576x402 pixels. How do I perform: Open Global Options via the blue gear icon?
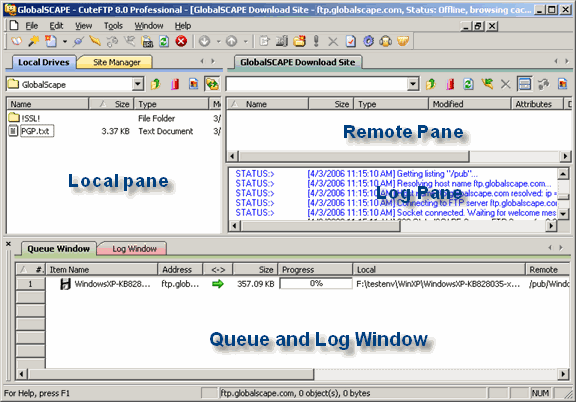(x=368, y=41)
